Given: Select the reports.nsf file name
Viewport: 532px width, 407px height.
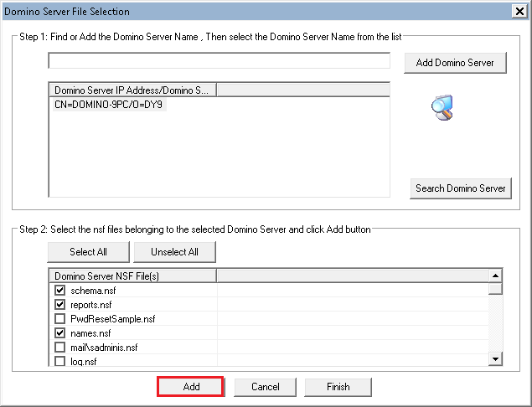Looking at the screenshot, I should pos(91,305).
